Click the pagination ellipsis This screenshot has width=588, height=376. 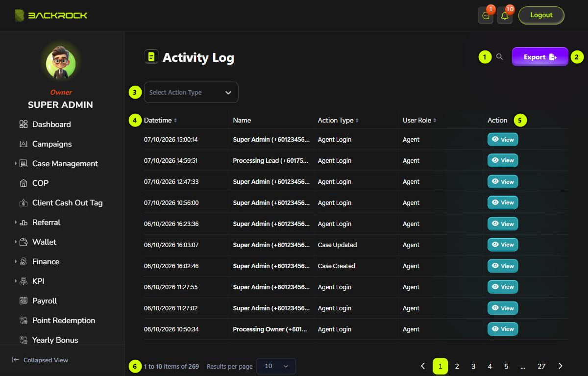coord(523,366)
